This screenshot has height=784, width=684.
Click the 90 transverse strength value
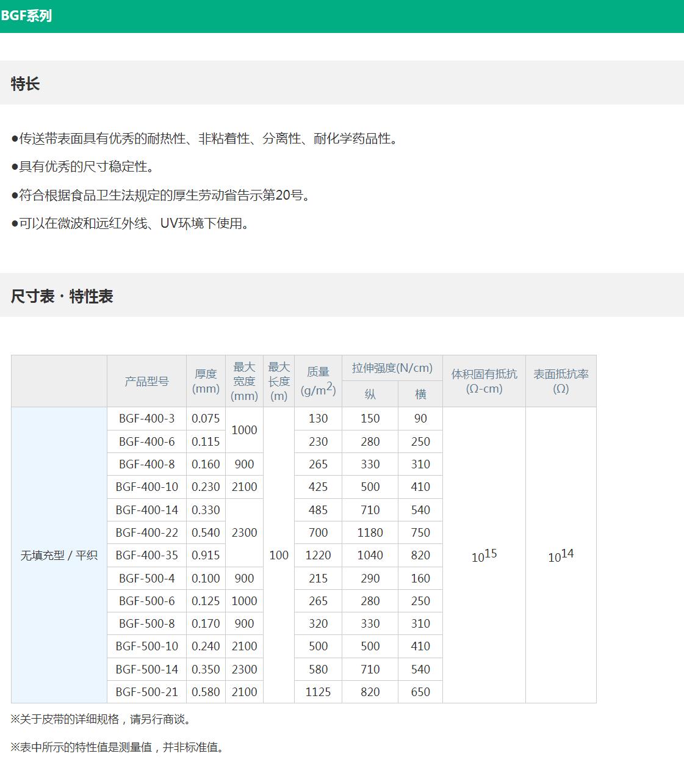(x=420, y=418)
